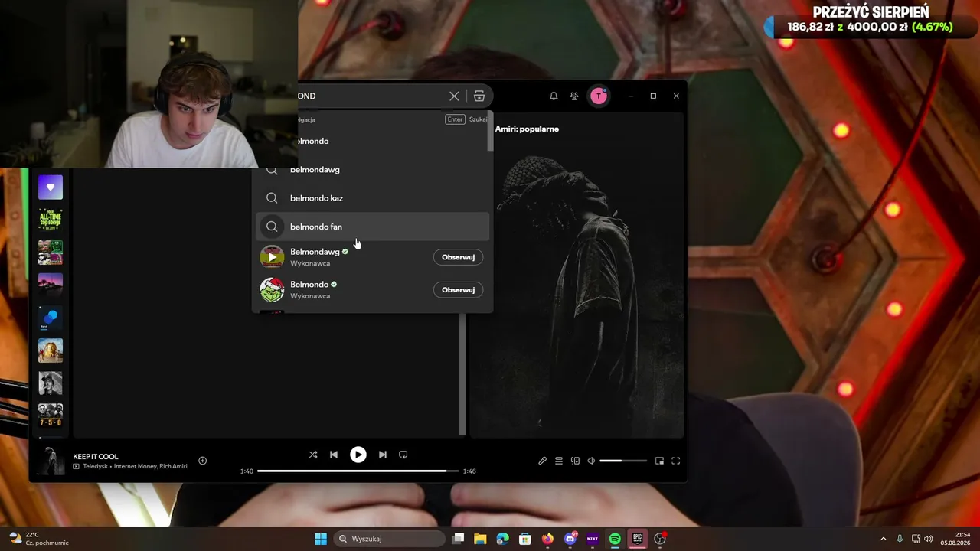
Task: Open the 7-5-0 album in sidebar
Action: tap(51, 416)
